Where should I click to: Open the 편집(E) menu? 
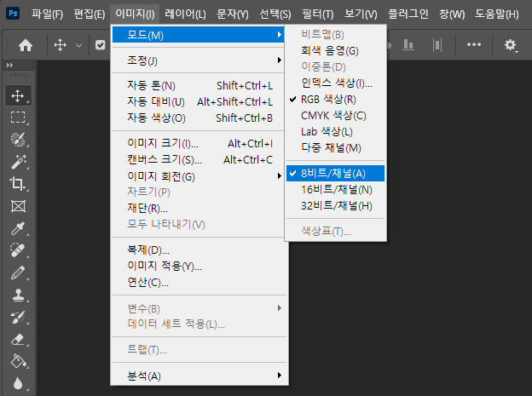pyautogui.click(x=90, y=14)
